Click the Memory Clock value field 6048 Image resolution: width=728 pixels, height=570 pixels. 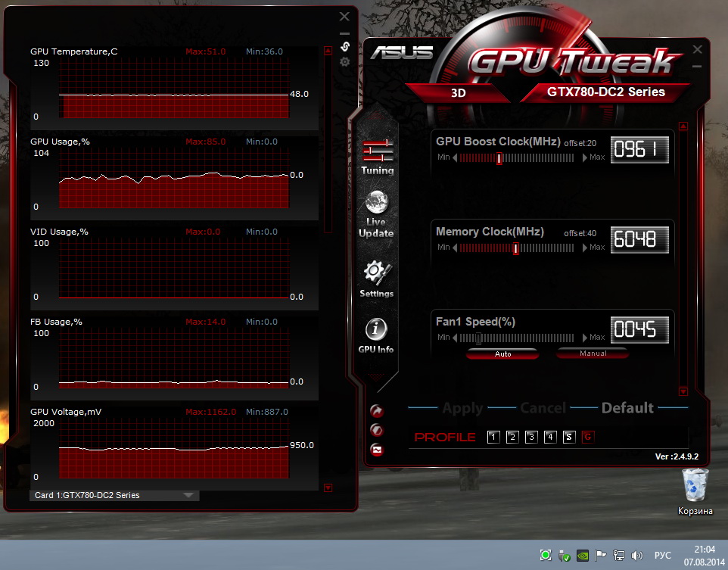click(x=639, y=240)
